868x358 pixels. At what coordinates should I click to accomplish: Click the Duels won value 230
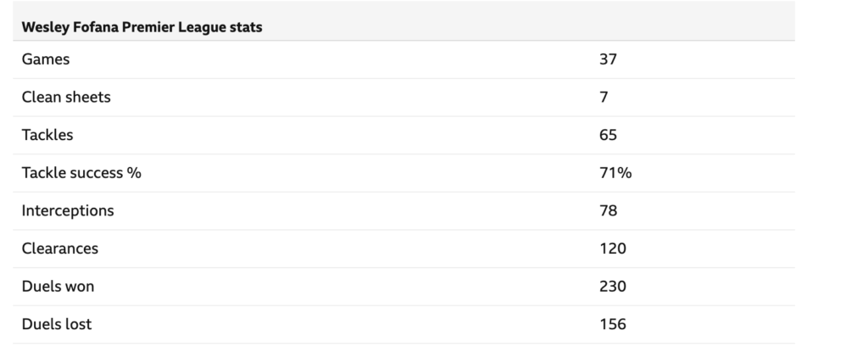pyautogui.click(x=612, y=286)
